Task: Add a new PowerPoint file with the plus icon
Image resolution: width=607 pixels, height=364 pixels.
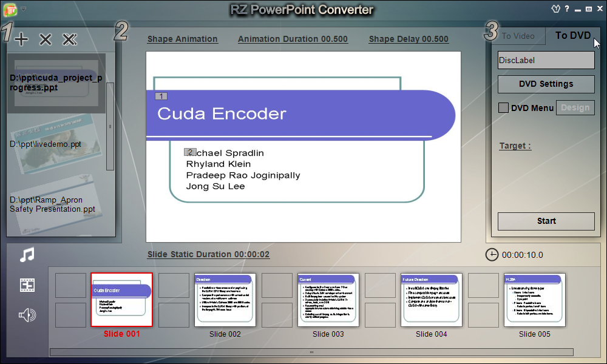Action: pyautogui.click(x=21, y=39)
